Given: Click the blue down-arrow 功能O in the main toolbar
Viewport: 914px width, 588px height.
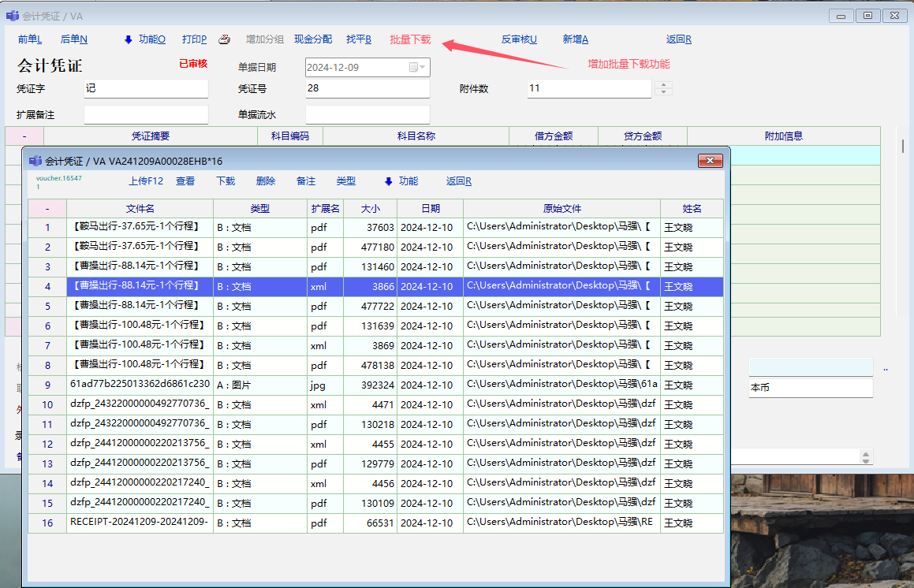Looking at the screenshot, I should 129,39.
